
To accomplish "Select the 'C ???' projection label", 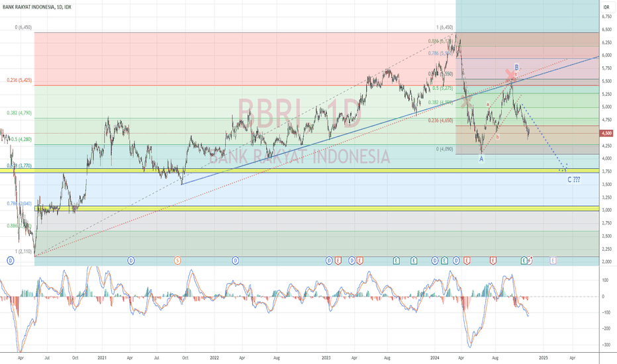I will click(574, 180).
